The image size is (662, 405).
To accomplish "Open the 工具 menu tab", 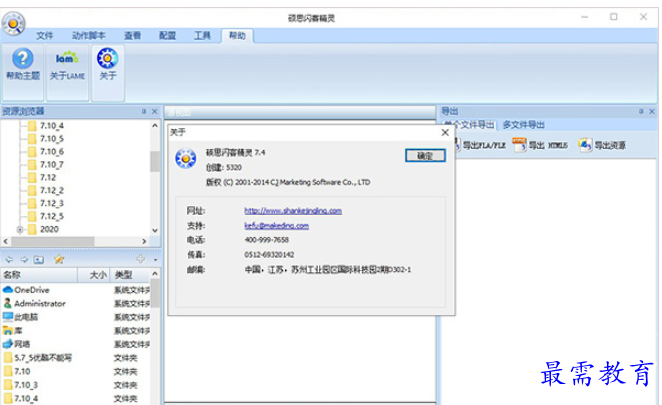I will (202, 35).
